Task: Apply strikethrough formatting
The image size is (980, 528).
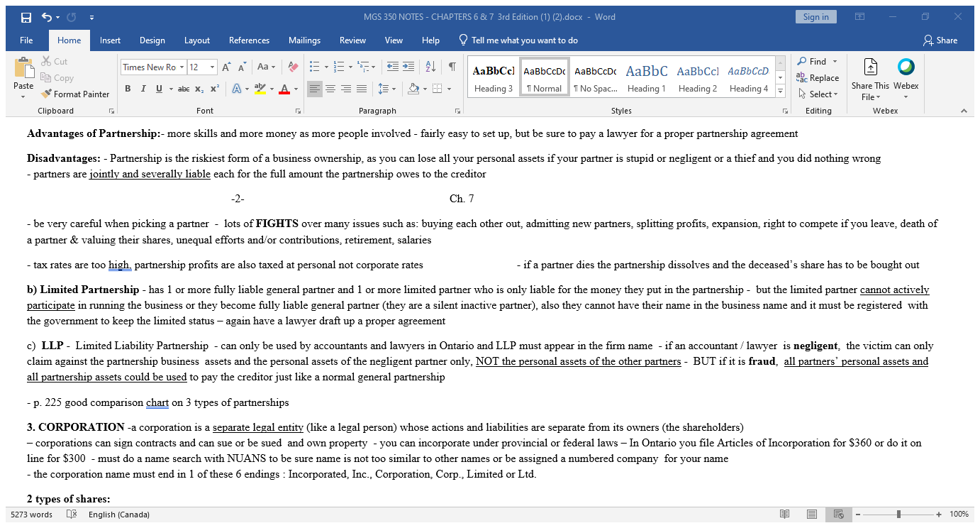Action: [x=183, y=88]
